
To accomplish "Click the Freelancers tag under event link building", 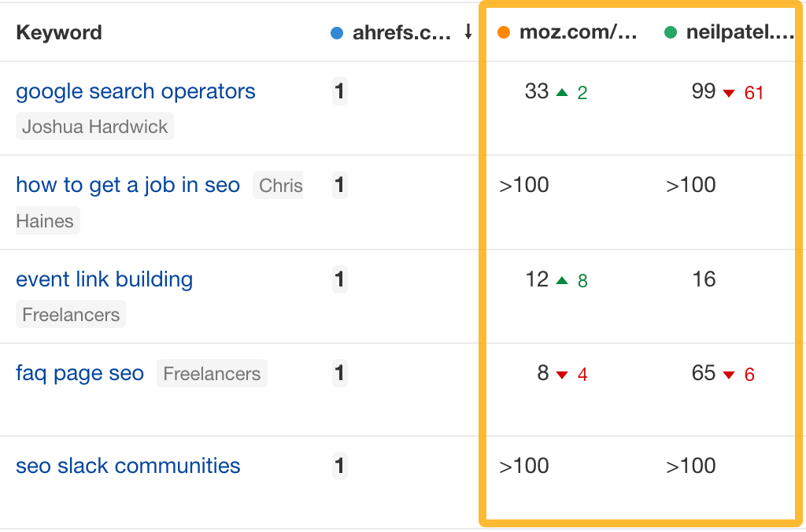I will [71, 315].
